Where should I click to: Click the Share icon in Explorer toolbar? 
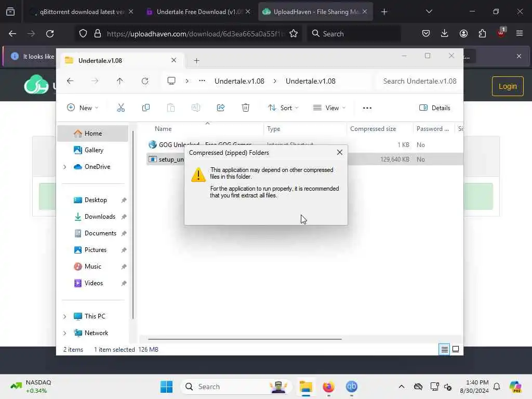[220, 108]
